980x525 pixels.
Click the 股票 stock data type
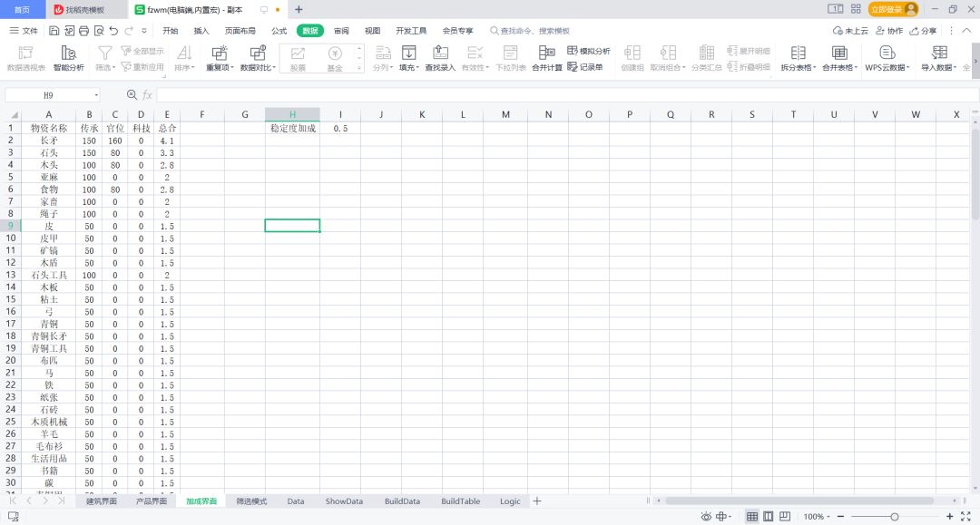298,59
